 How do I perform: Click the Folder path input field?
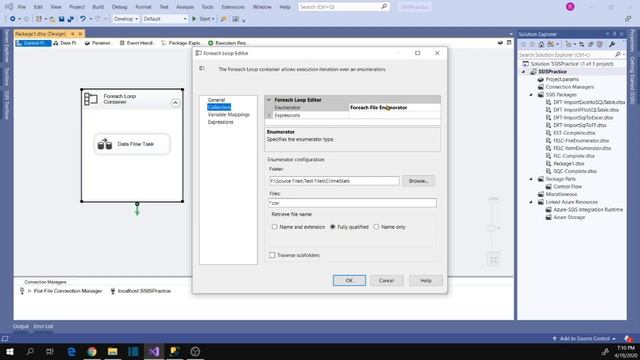[x=334, y=181]
